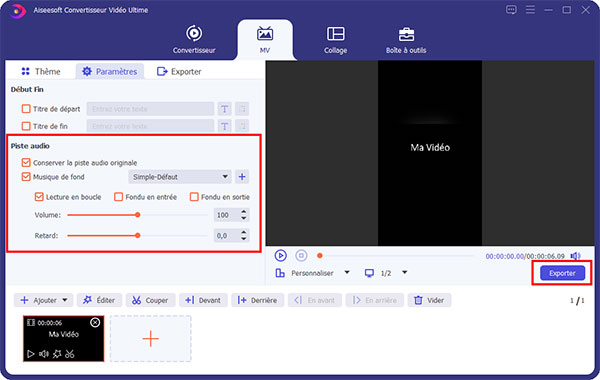This screenshot has height=380, width=600.
Task: Switch to the Thème sub-tab
Action: pyautogui.click(x=41, y=71)
